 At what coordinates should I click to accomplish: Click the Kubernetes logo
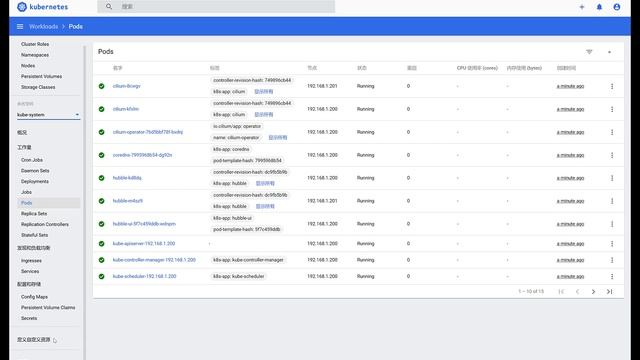tap(42, 7)
